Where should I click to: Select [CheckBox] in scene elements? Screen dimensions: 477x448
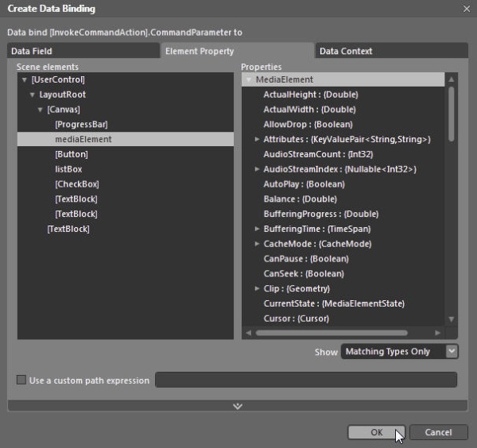point(77,183)
